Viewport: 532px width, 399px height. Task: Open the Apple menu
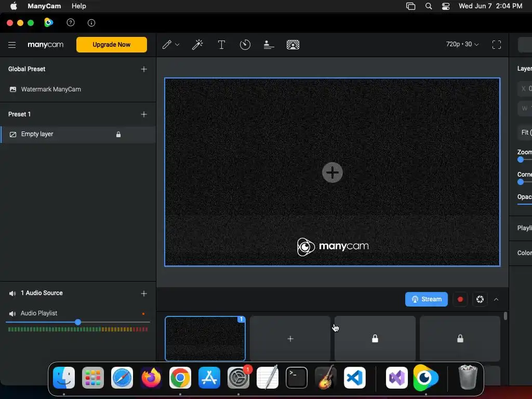pyautogui.click(x=13, y=6)
